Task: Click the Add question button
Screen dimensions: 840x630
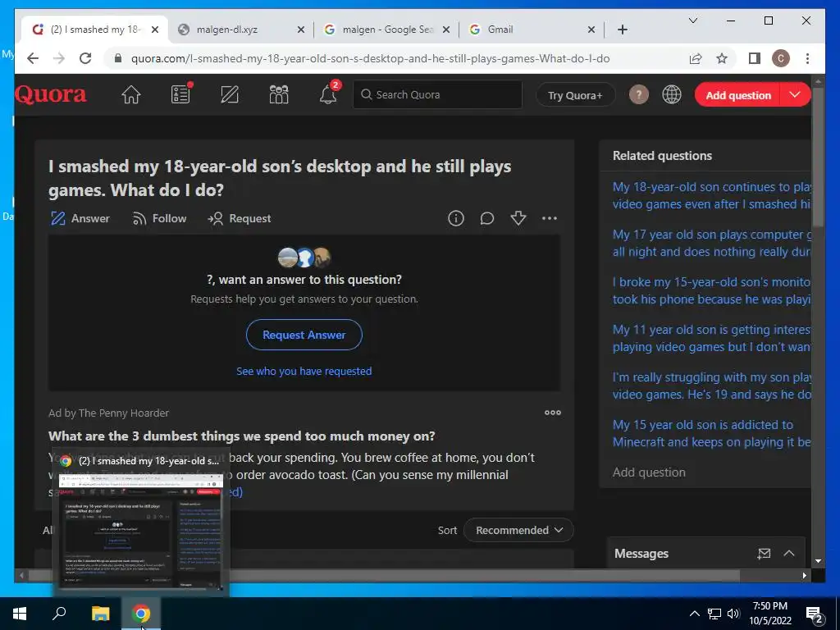Action: 738,95
